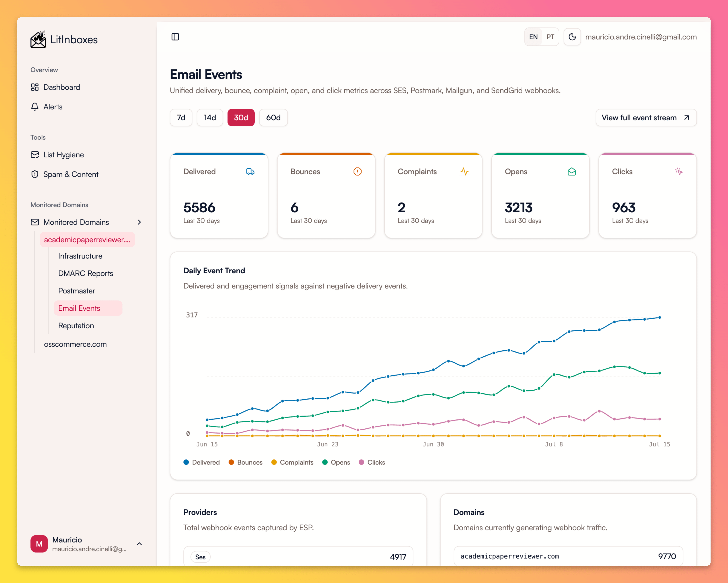Click the Email Events page title
This screenshot has width=728, height=583.
coord(206,74)
